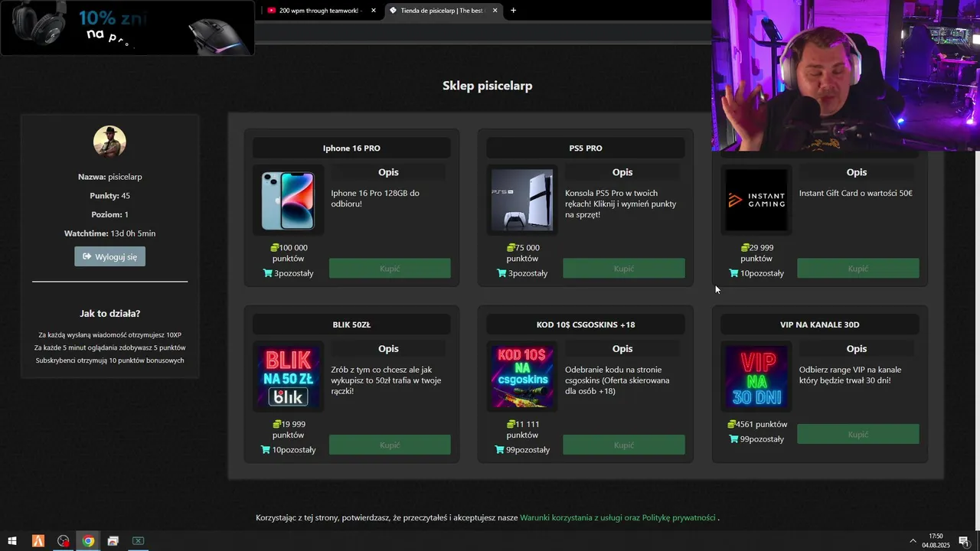This screenshot has height=551, width=980.
Task: Buy the KOD 10$ CSGOSKINS item
Action: (623, 445)
